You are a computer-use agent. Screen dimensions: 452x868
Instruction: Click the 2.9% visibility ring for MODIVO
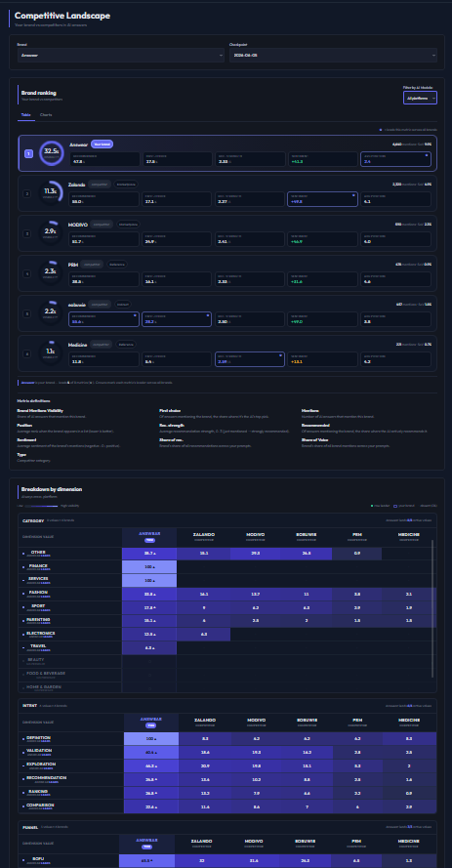52,233
